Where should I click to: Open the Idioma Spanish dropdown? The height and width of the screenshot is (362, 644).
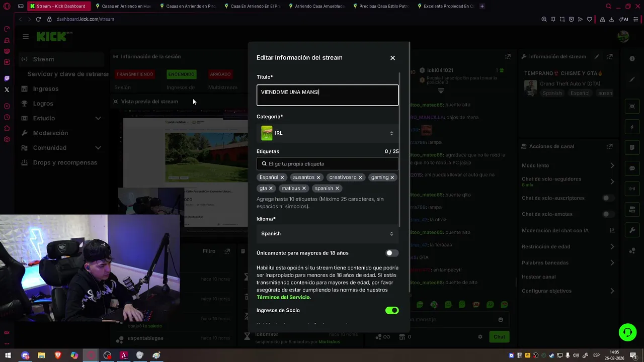point(328,234)
